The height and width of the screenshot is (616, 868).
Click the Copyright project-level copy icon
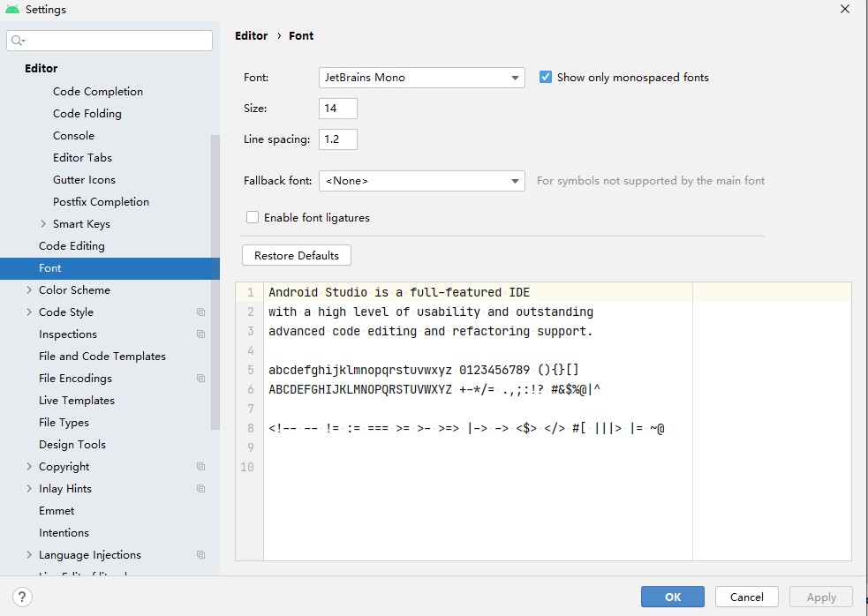point(201,467)
